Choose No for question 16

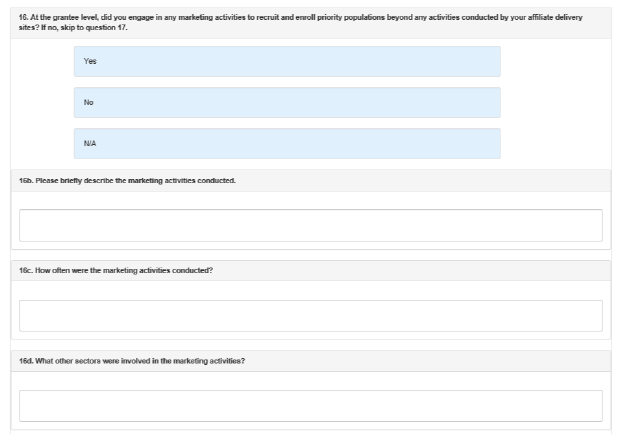point(287,102)
